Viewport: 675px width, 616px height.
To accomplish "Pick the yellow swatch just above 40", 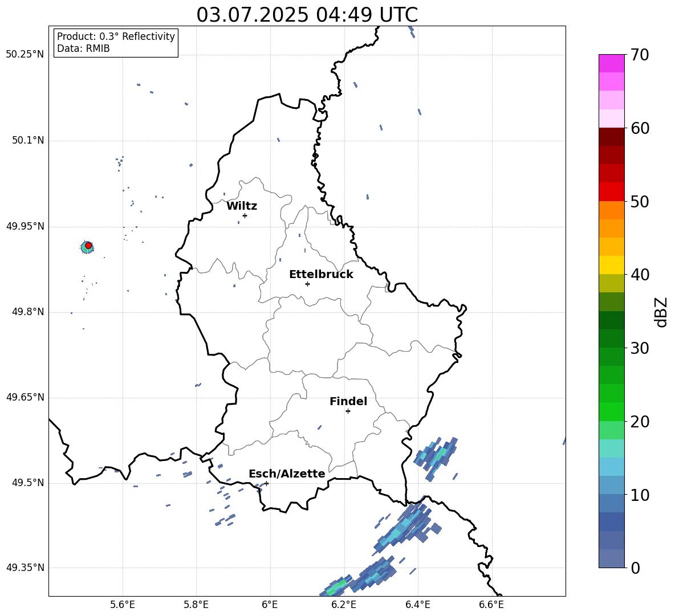I will coord(611,265).
